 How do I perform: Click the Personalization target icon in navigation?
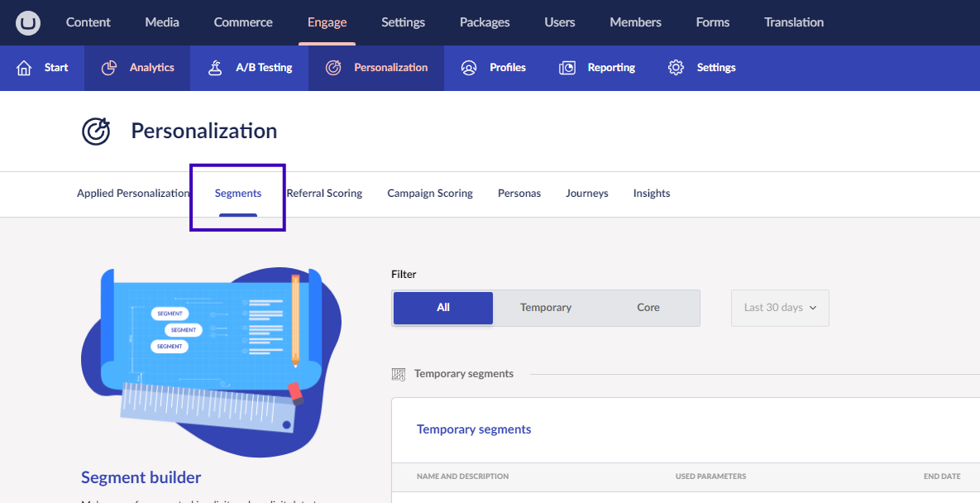[333, 68]
